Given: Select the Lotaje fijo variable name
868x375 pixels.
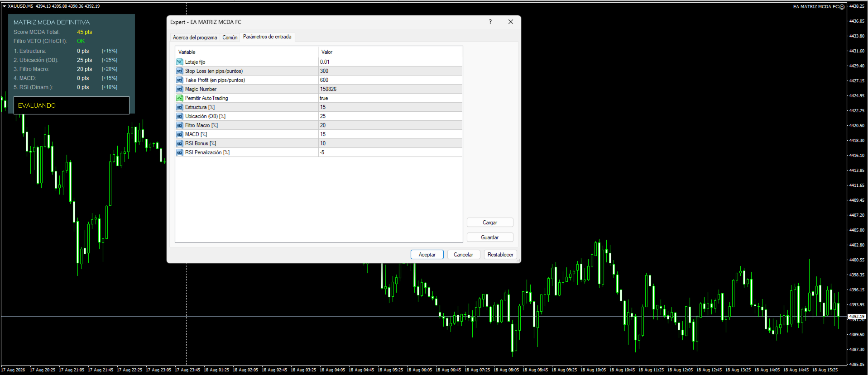Looking at the screenshot, I should (x=195, y=62).
